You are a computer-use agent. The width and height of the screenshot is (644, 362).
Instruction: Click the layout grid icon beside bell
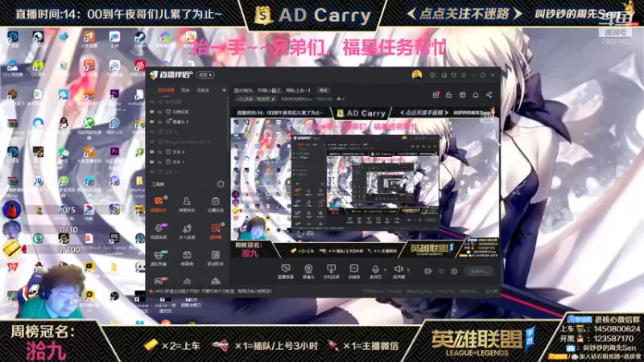pyautogui.click(x=462, y=95)
